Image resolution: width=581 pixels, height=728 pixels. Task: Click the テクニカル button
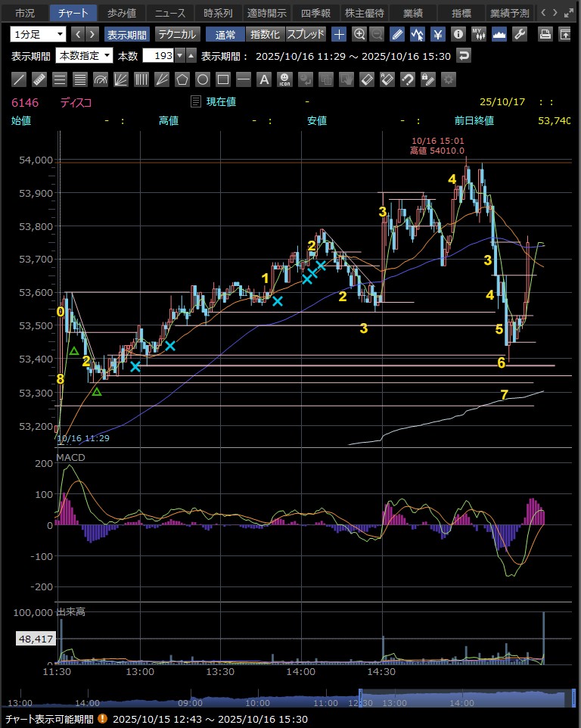coord(177,34)
